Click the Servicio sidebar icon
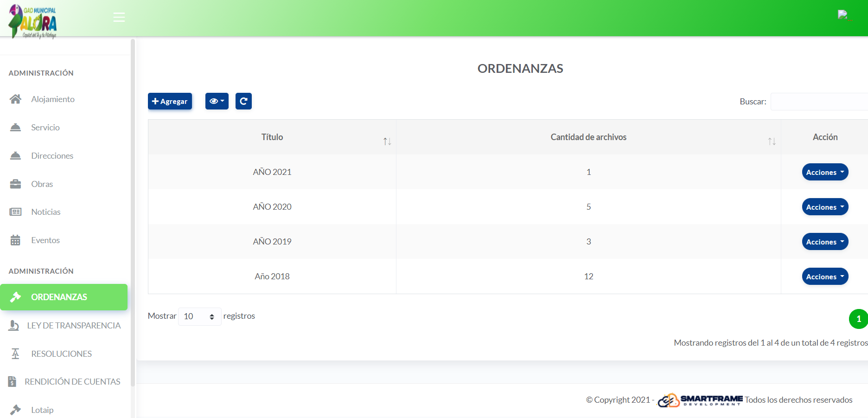 (x=16, y=127)
